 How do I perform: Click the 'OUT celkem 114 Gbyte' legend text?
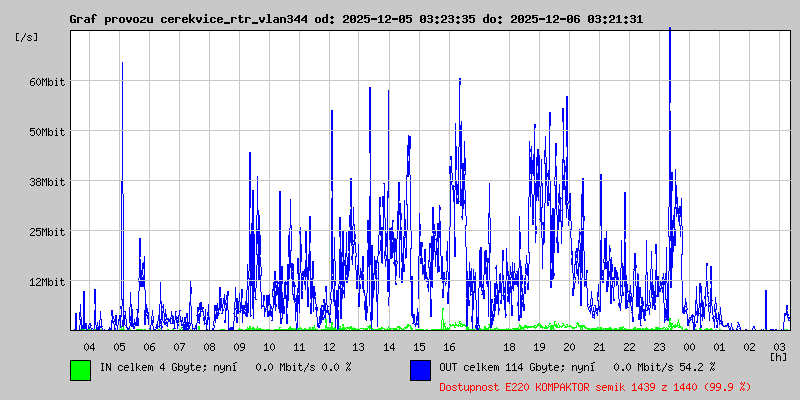tap(503, 367)
